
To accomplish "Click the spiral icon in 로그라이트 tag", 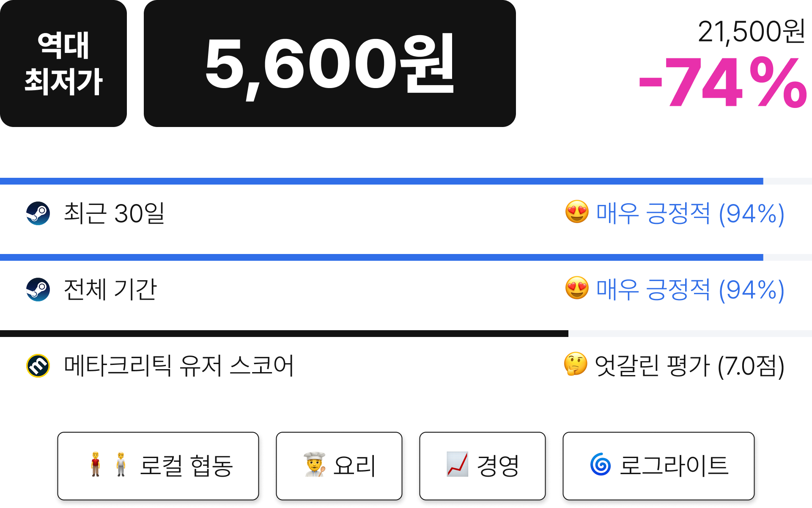I will 601,464.
